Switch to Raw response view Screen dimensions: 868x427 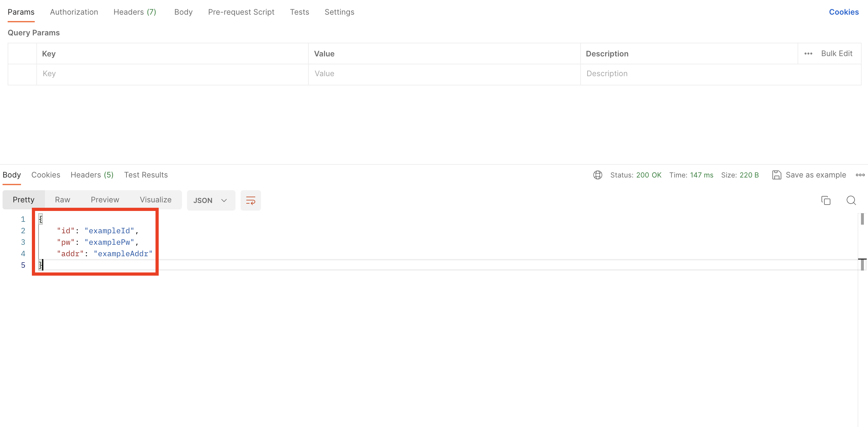[62, 200]
